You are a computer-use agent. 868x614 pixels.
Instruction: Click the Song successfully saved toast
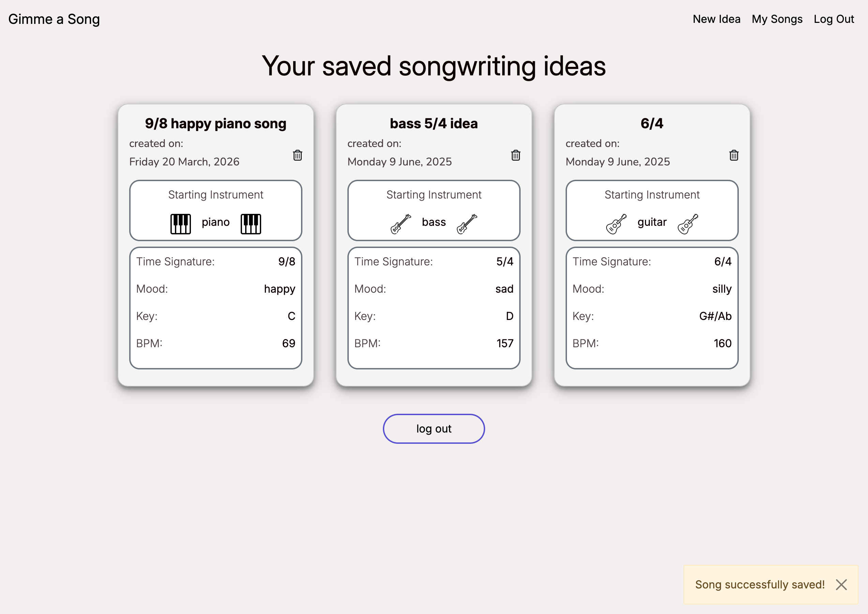click(x=760, y=584)
